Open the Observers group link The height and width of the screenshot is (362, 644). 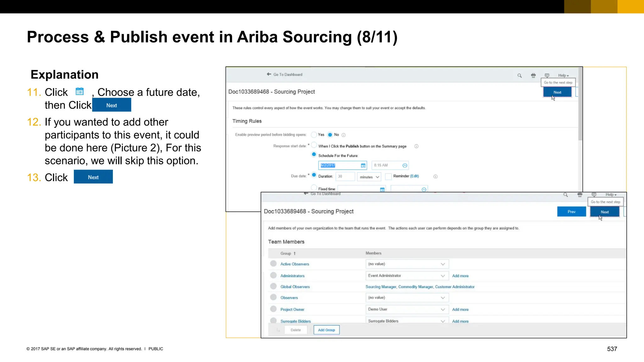tap(289, 298)
